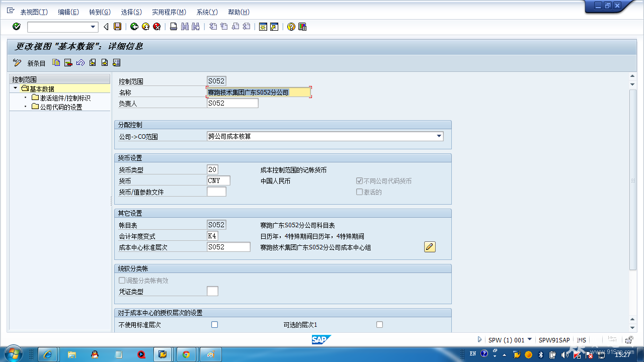Viewport: 644px width, 362px height.
Task: Click the Copy As icon
Action: [x=56, y=63]
